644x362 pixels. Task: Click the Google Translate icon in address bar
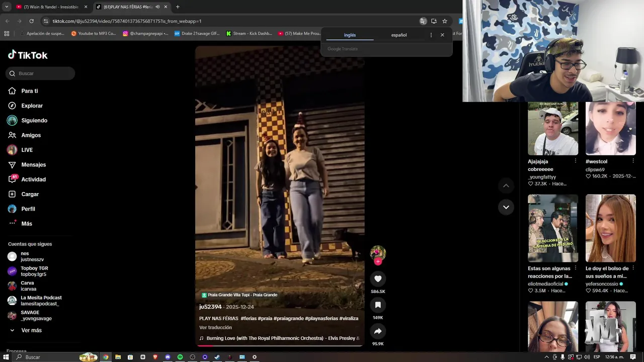[x=423, y=21]
